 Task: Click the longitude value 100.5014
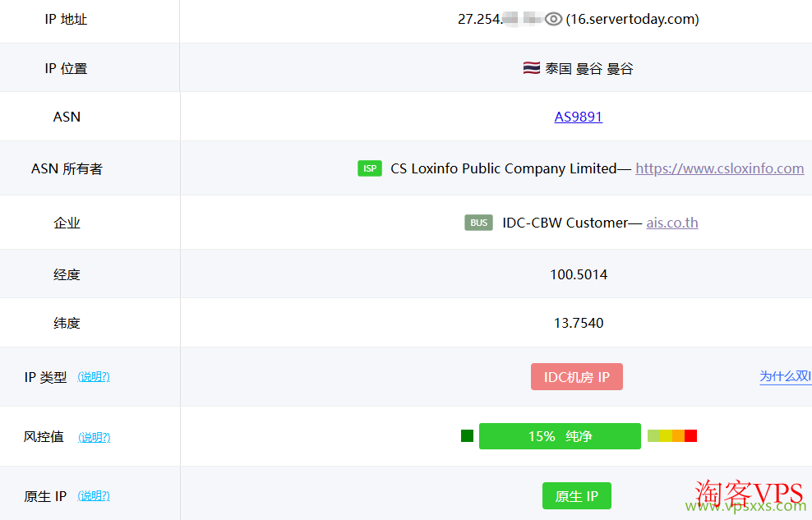(579, 274)
